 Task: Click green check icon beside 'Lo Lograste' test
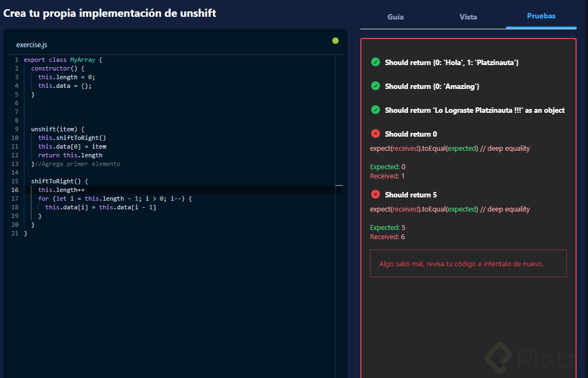click(x=375, y=110)
